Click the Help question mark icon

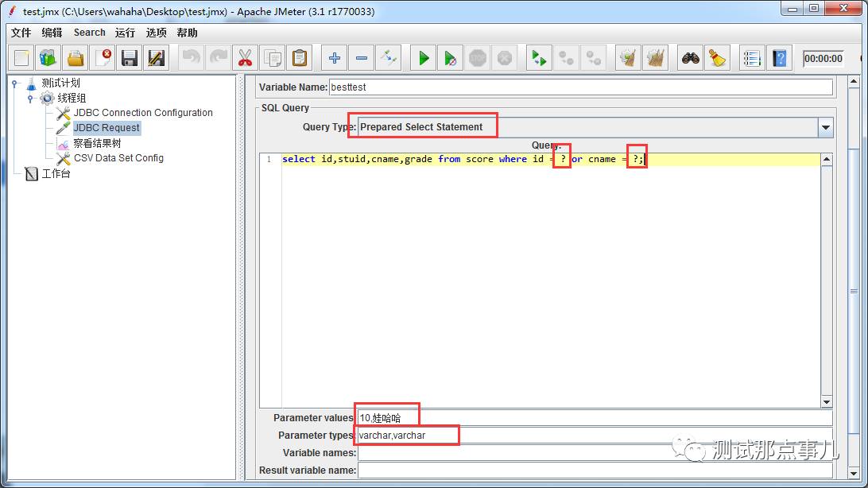(780, 58)
